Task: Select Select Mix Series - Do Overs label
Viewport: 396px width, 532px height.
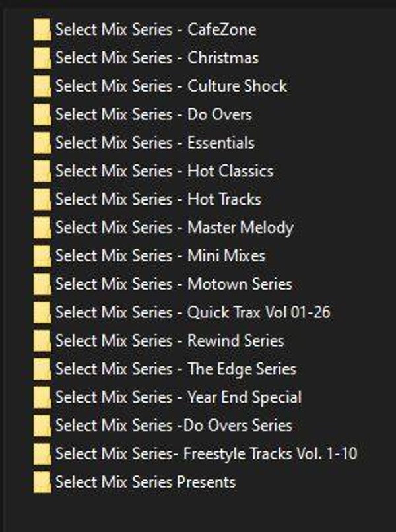Action: pyautogui.click(x=153, y=115)
